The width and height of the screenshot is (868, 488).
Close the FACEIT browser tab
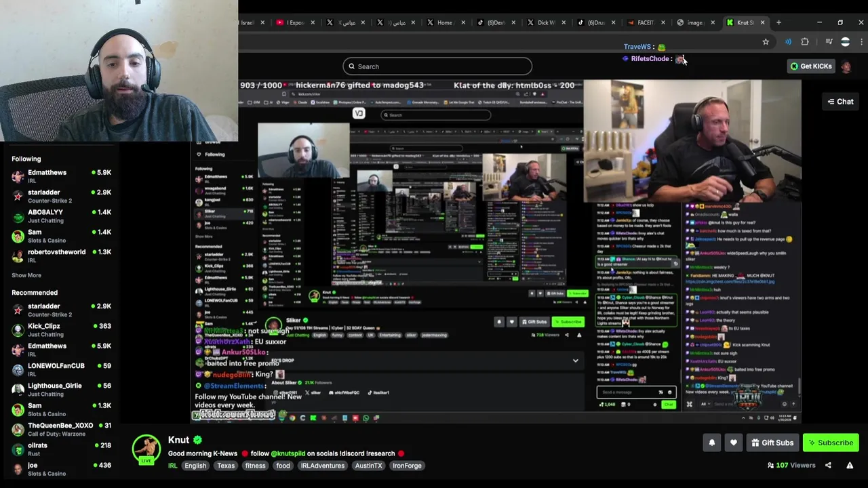[x=663, y=22]
